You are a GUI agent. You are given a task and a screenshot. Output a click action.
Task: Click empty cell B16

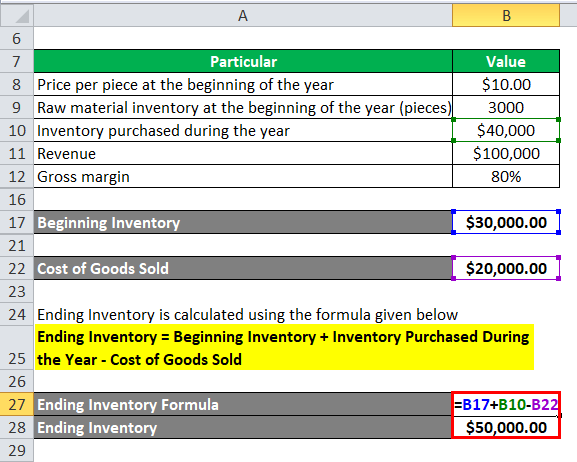[x=506, y=199]
